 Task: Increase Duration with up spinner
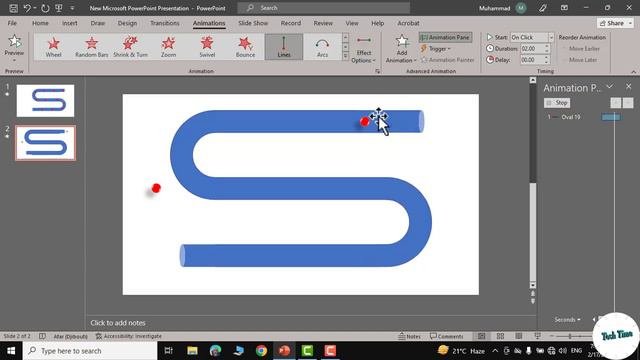(547, 46)
